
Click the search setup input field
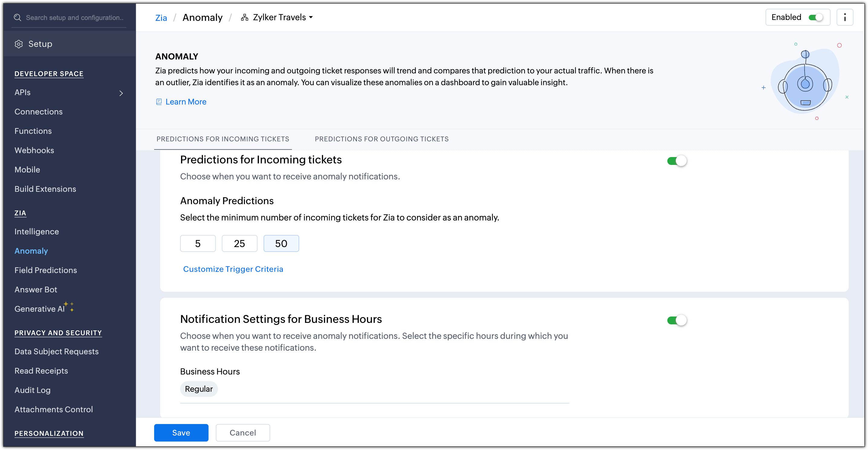(75, 18)
